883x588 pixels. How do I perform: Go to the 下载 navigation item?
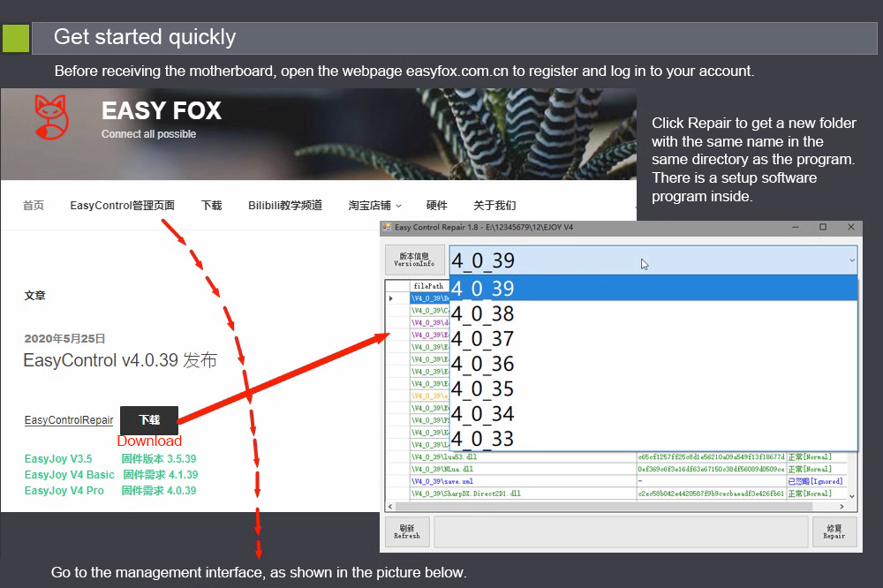click(x=211, y=206)
